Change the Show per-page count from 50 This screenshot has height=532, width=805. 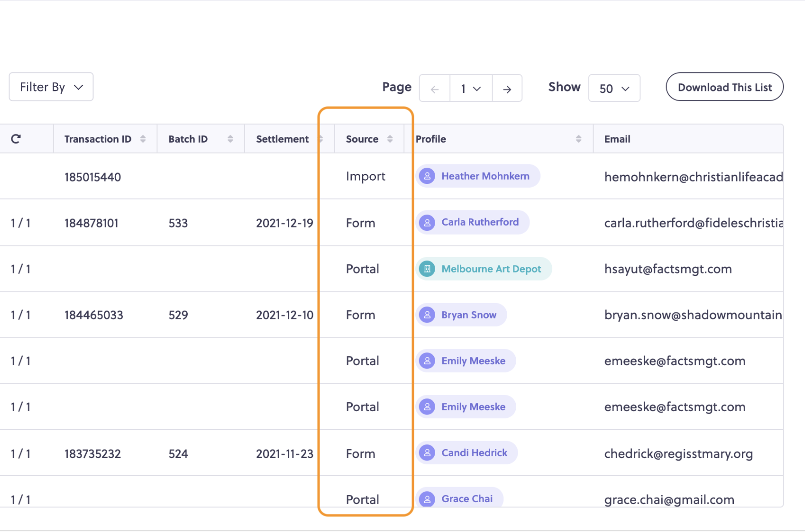(x=614, y=88)
